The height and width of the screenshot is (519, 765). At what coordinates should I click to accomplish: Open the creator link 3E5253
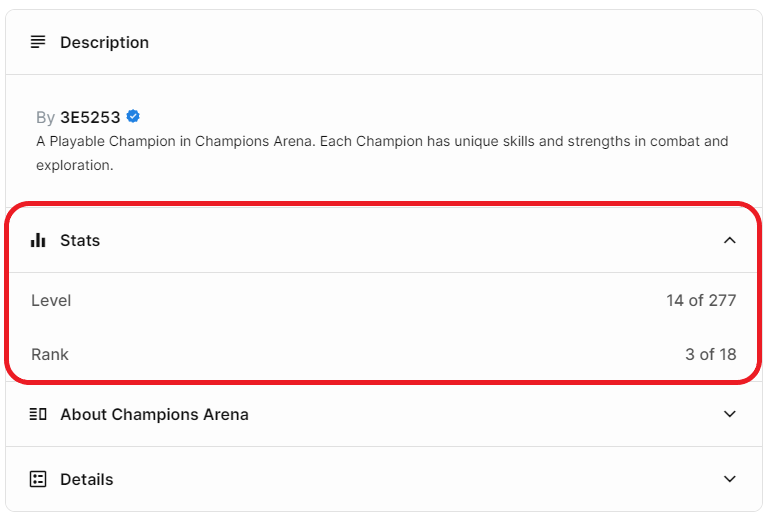click(x=90, y=117)
